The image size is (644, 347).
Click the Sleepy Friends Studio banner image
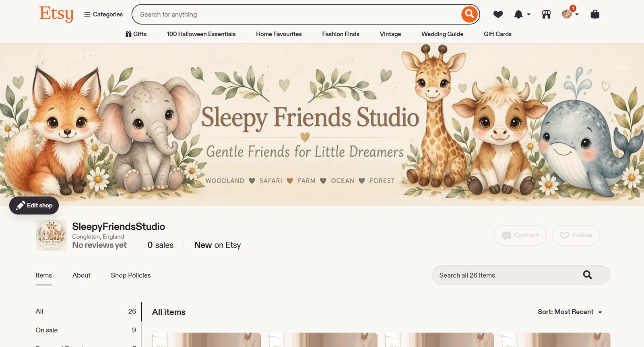[322, 125]
